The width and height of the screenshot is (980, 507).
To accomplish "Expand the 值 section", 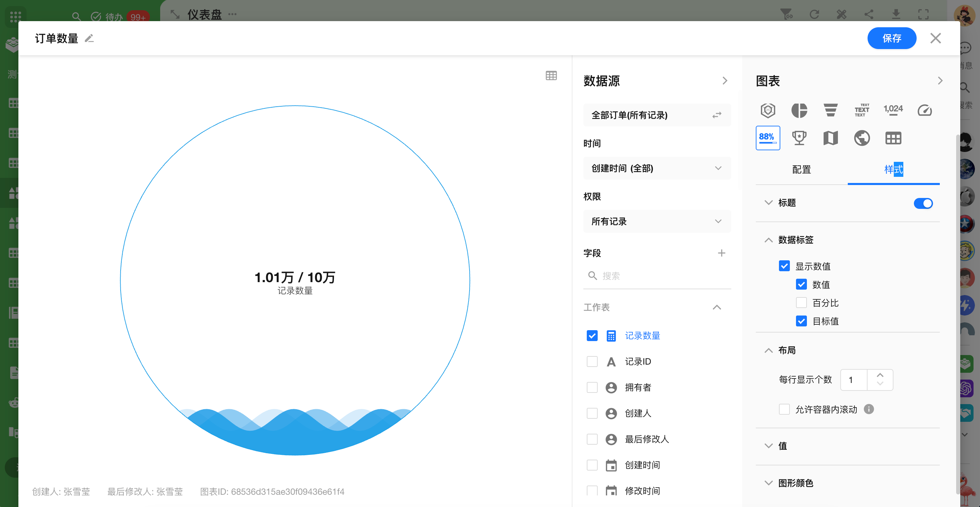I will 768,445.
